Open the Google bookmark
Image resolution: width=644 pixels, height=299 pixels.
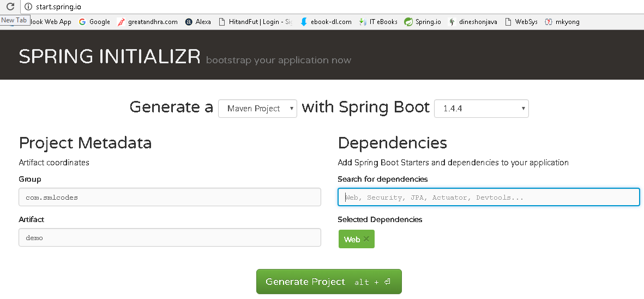tap(94, 22)
